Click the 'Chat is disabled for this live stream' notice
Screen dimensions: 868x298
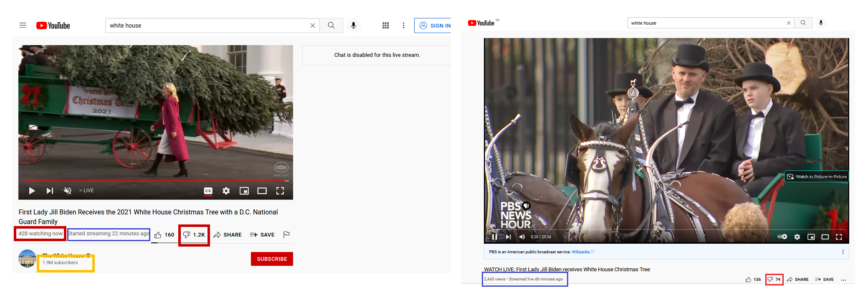(x=377, y=55)
